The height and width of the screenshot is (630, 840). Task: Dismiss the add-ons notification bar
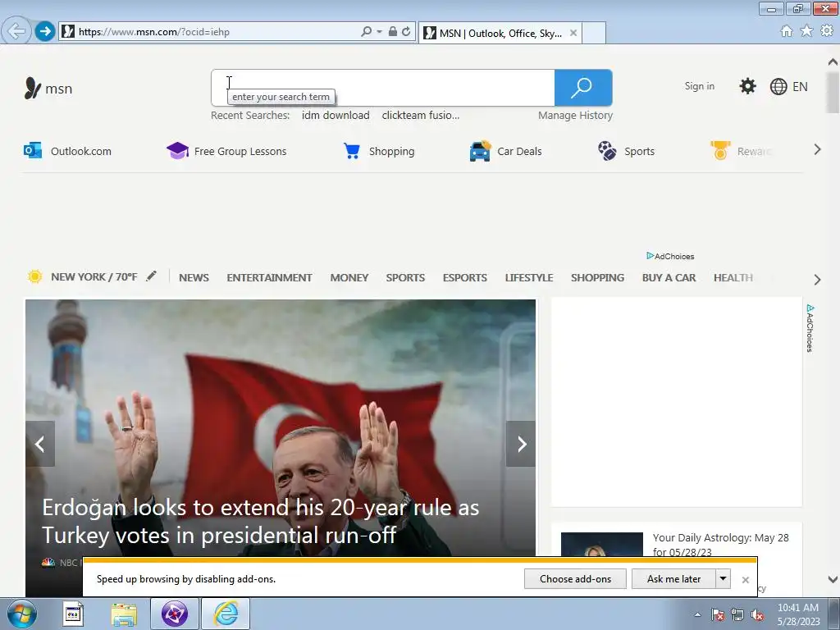745,580
